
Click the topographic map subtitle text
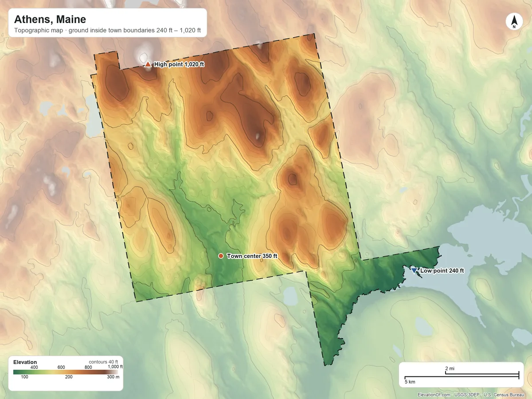[x=108, y=31]
